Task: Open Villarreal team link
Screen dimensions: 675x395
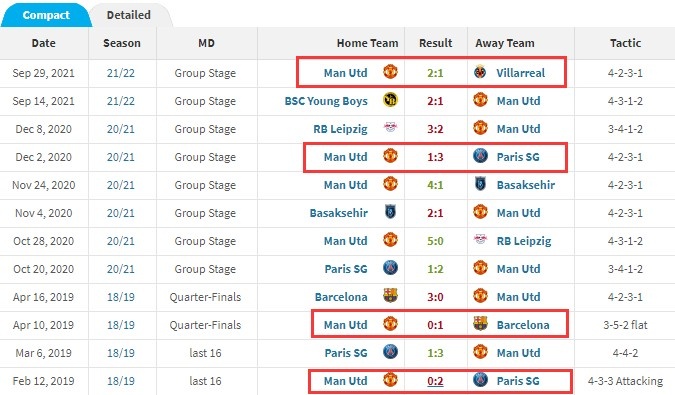Action: [x=520, y=73]
